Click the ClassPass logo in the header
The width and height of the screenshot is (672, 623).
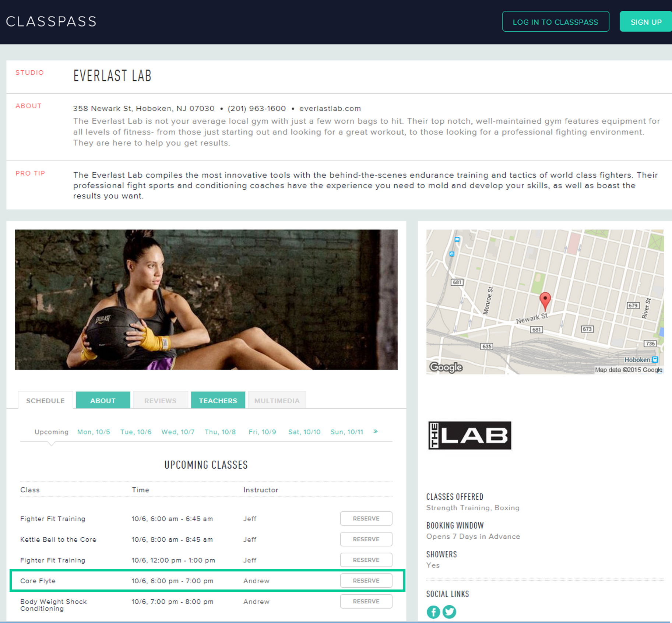click(51, 21)
